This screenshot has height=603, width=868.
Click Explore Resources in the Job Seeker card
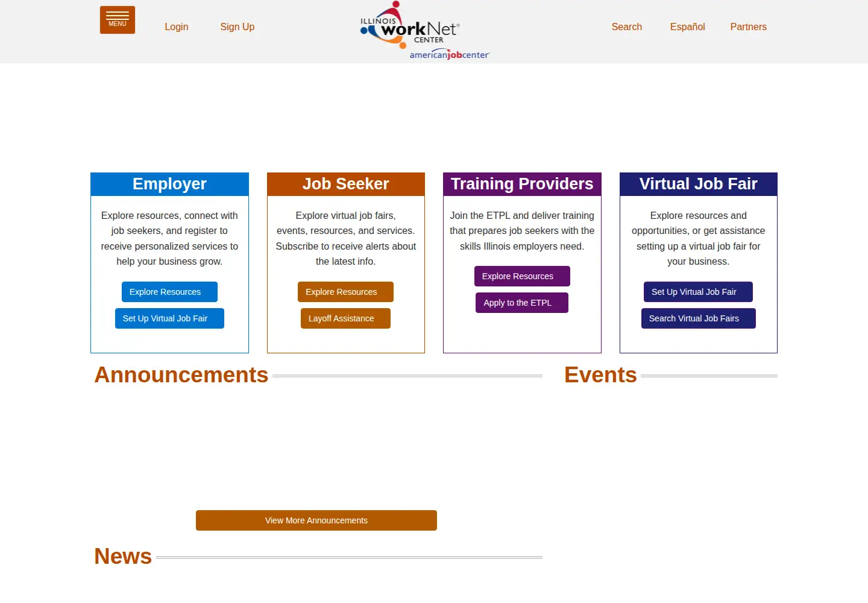(345, 292)
